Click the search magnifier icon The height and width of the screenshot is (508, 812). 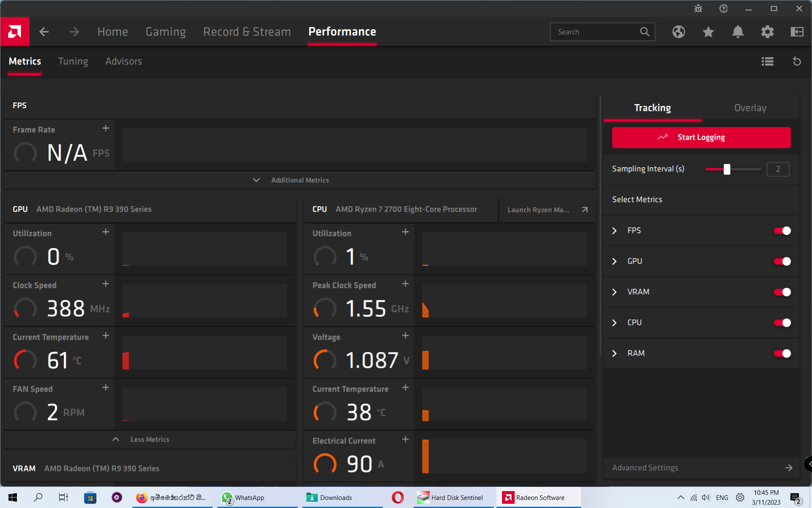tap(645, 32)
